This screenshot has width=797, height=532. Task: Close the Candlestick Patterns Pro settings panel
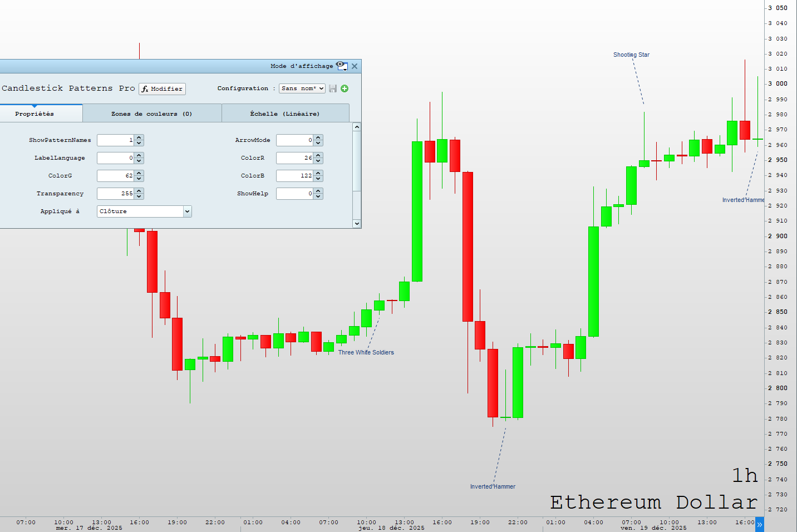coord(355,66)
